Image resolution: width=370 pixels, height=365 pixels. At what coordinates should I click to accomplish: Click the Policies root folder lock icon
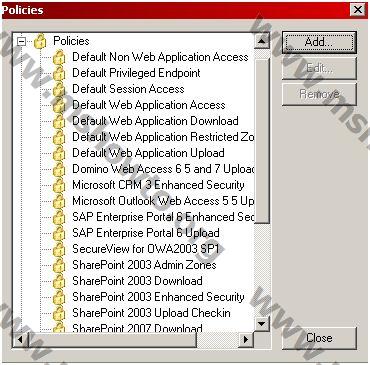40,41
